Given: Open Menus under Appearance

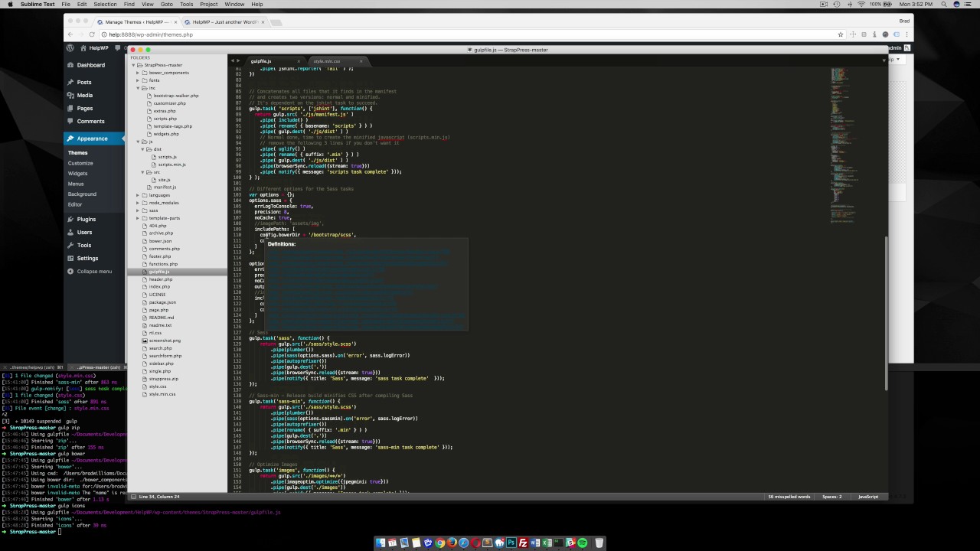Looking at the screenshot, I should pyautogui.click(x=76, y=184).
